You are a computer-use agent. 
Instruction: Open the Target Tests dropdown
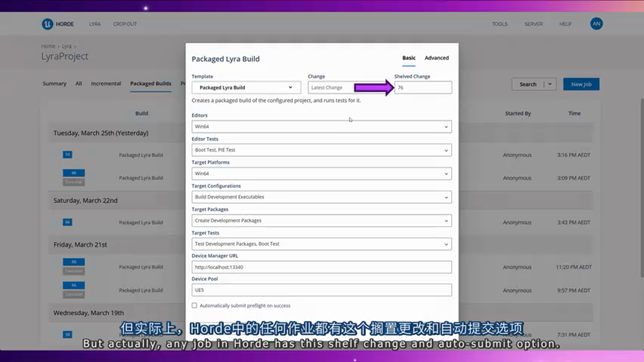(321, 244)
